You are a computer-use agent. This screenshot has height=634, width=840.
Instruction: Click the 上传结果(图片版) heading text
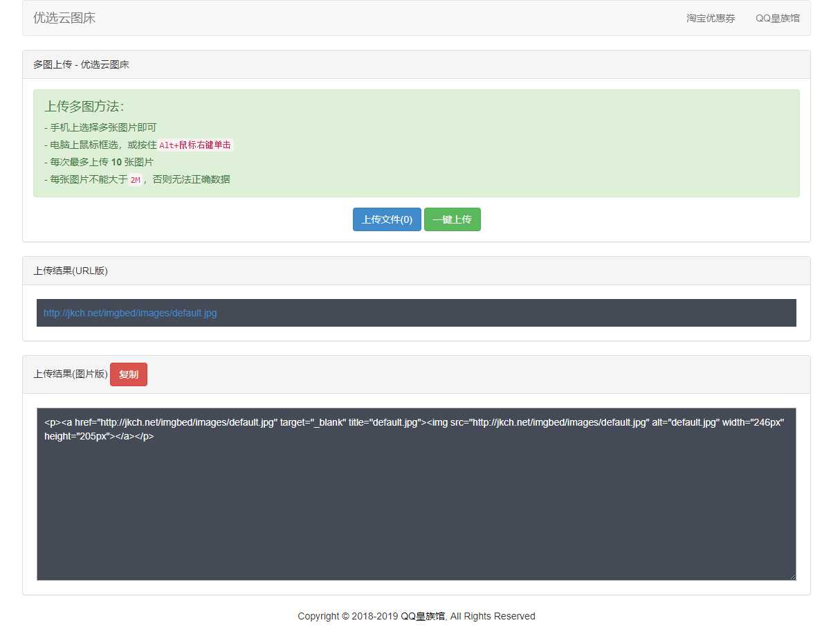point(71,374)
